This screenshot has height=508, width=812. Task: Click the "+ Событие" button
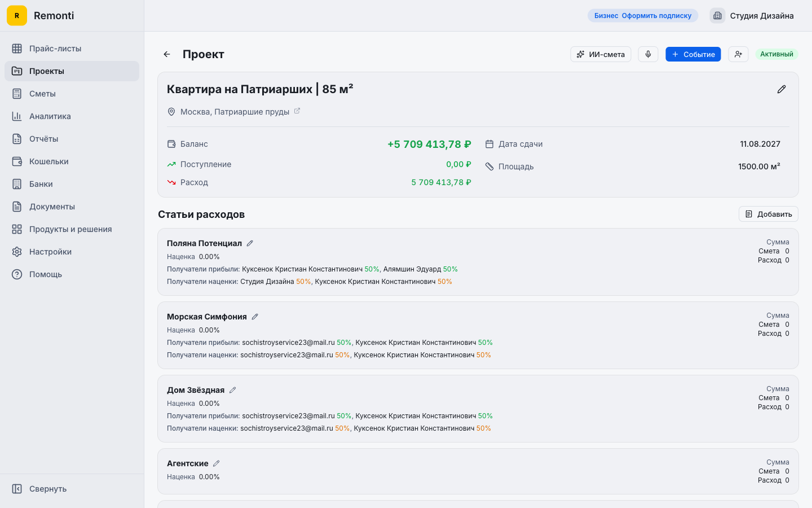pos(693,54)
